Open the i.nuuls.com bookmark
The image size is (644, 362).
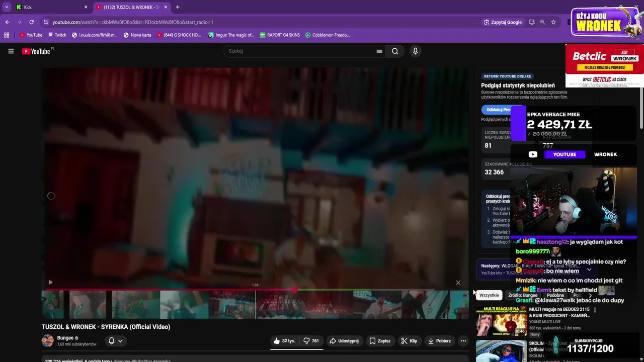pos(95,35)
